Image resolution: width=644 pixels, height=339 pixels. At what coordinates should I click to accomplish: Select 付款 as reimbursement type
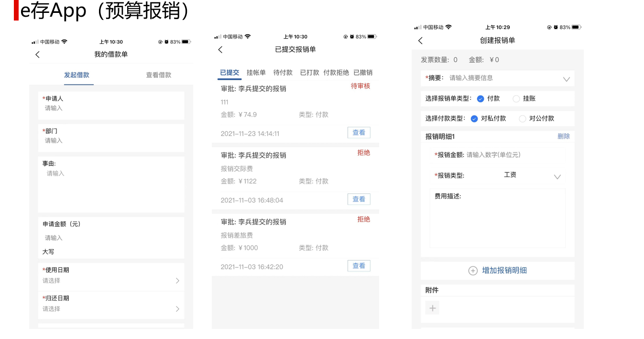480,99
